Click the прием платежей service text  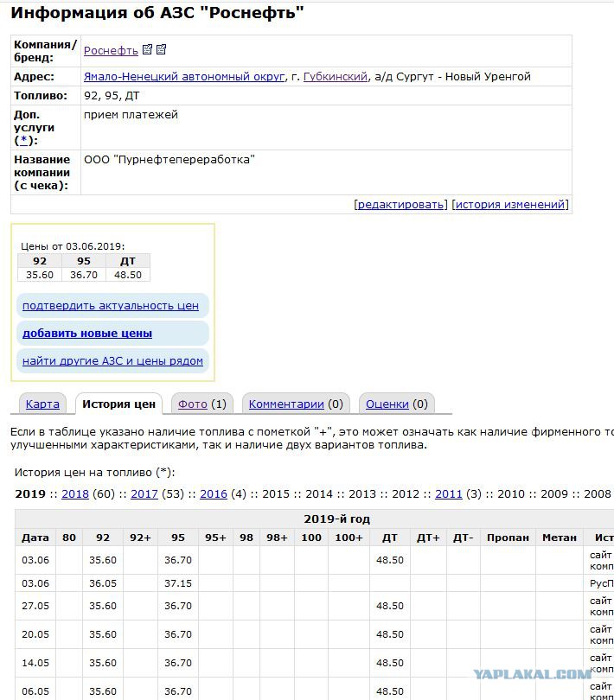[x=131, y=115]
